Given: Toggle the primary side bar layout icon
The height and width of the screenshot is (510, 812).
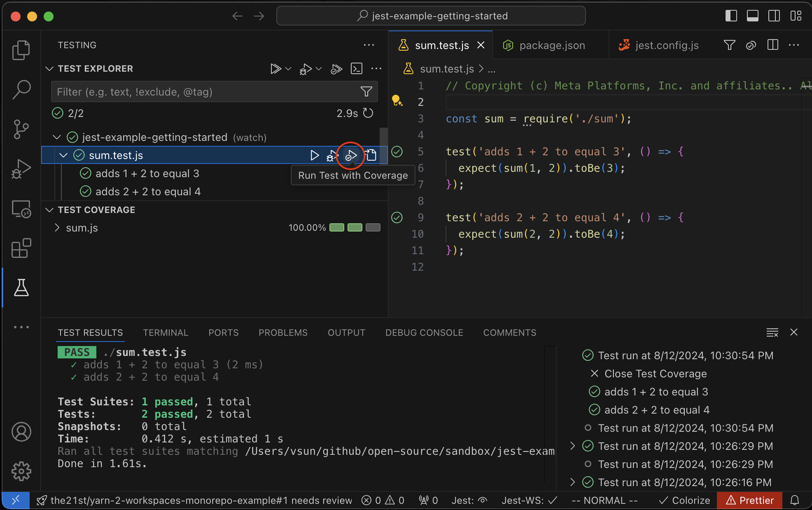Looking at the screenshot, I should (x=731, y=16).
